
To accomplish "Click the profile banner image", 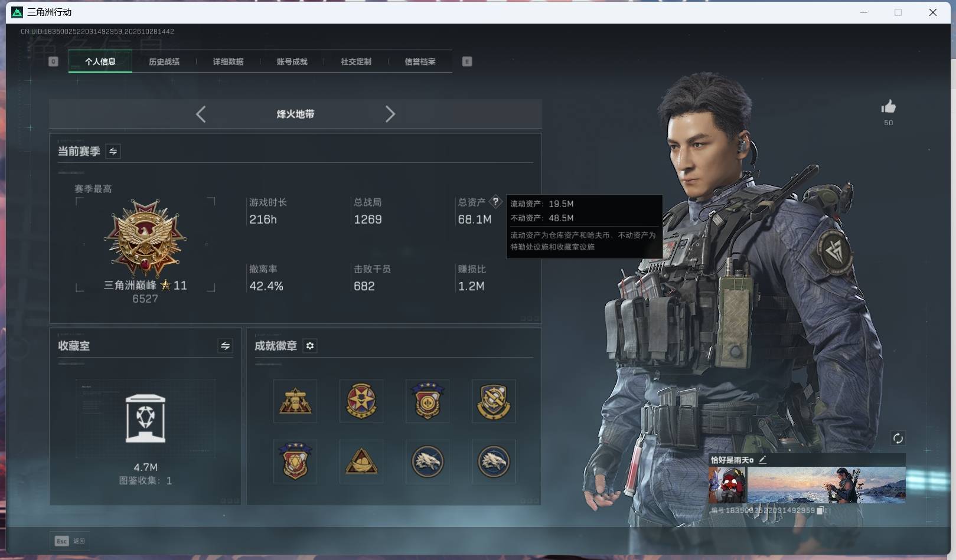I will pyautogui.click(x=826, y=485).
